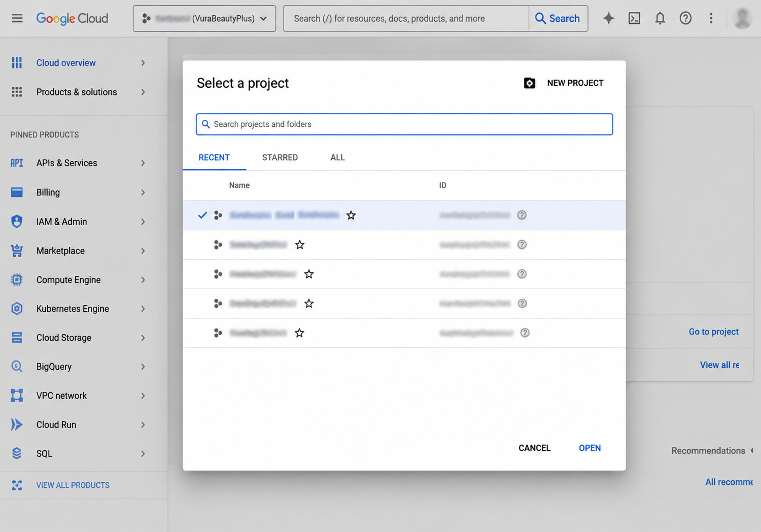This screenshot has width=761, height=532.
Task: Click the Kubernetes Engine hexagon icon
Action: point(17,308)
